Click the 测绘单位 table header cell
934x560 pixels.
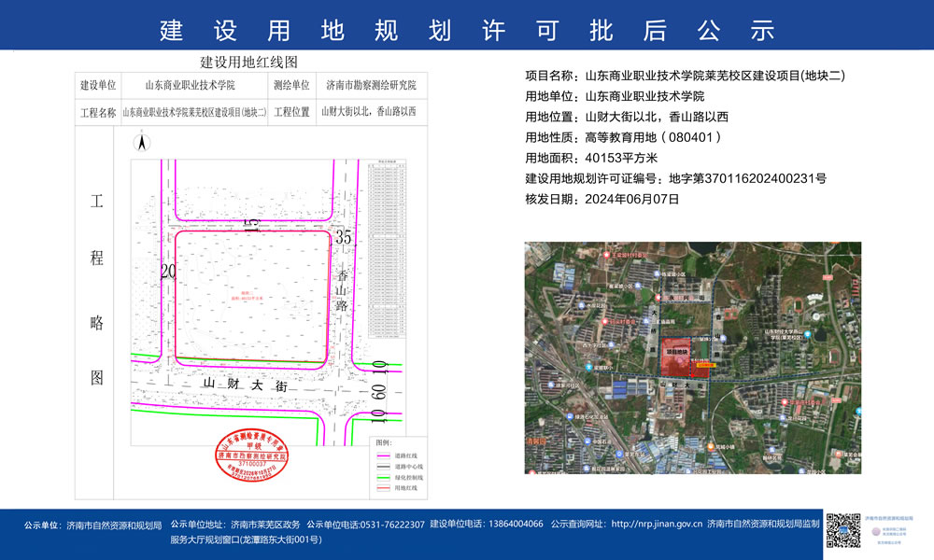tap(291, 85)
